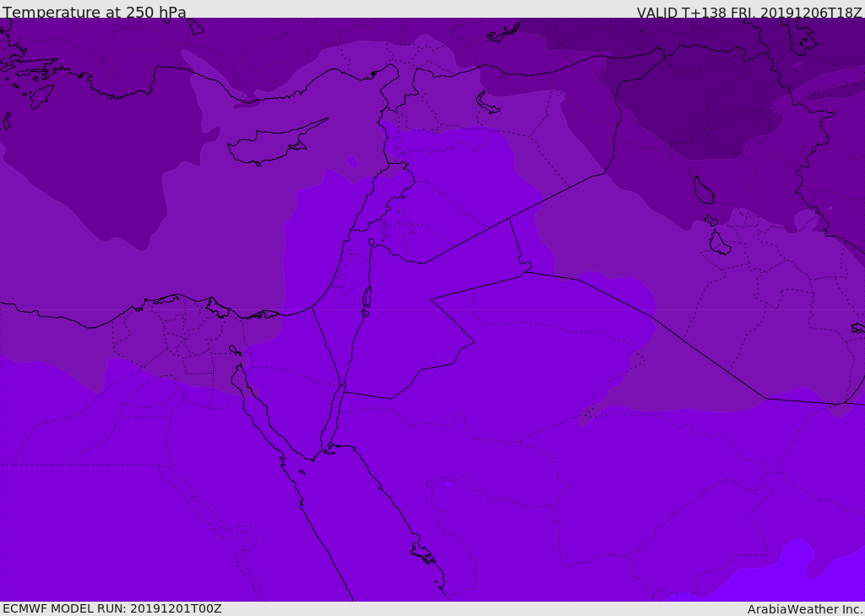Click the ArabiaWeather Inc. credit
The height and width of the screenshot is (616, 865).
[805, 609]
